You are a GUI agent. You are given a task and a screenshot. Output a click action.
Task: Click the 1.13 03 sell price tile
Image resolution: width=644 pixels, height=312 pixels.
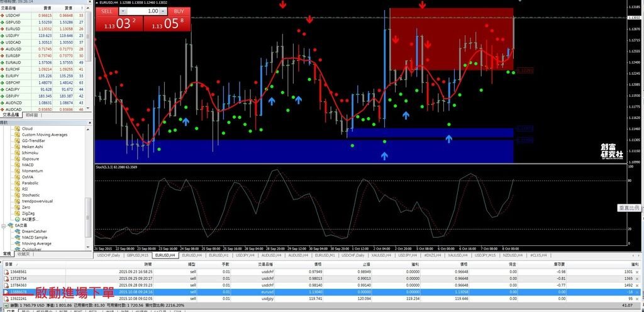point(119,23)
